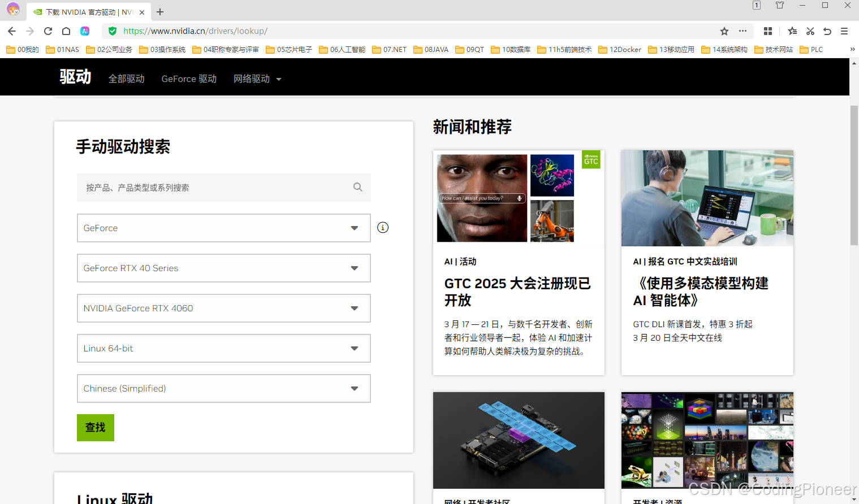Open the 02公司业务 bookmark folder
This screenshot has height=504, width=859.
[109, 50]
